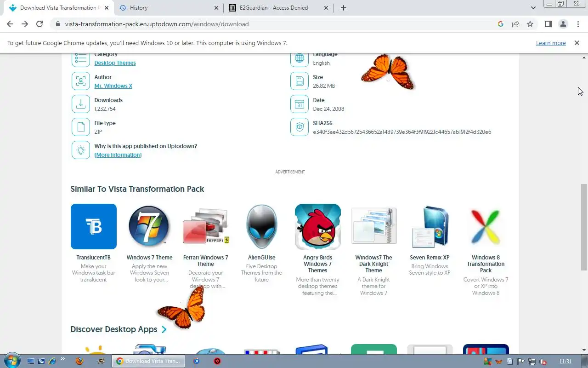Open the Seven Remix XP box icon
The width and height of the screenshot is (588, 368).
(430, 226)
